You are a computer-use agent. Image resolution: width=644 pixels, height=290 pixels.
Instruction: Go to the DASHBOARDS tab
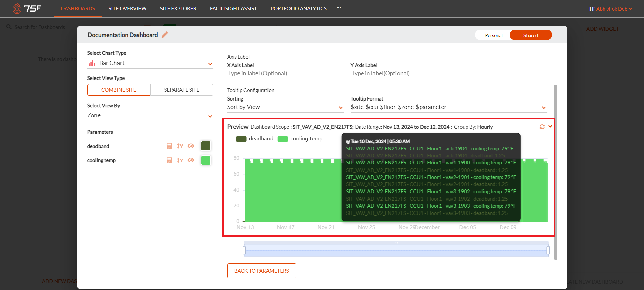pyautogui.click(x=78, y=8)
